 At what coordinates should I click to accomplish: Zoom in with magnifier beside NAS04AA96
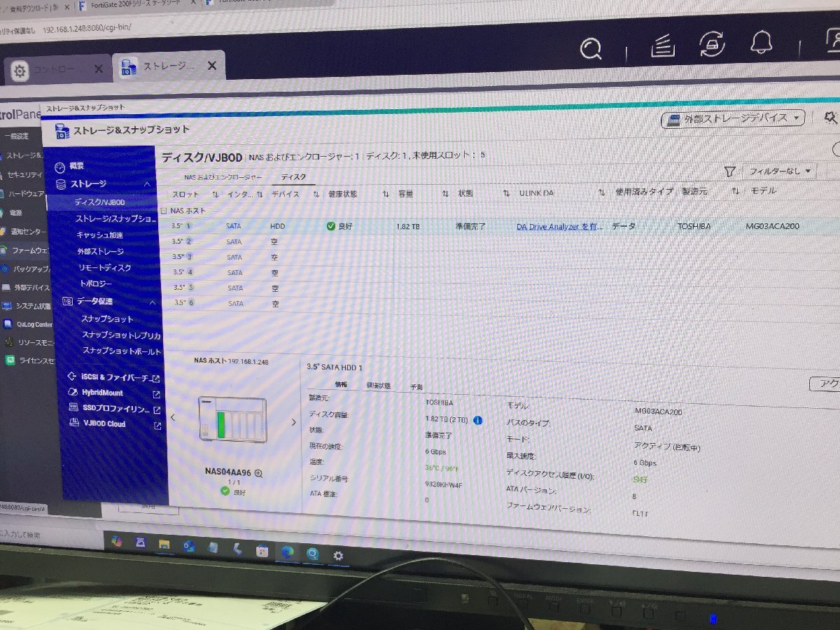(258, 473)
